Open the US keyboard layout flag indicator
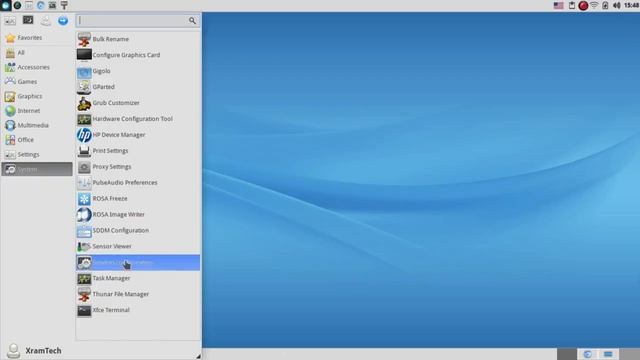 (558, 5)
